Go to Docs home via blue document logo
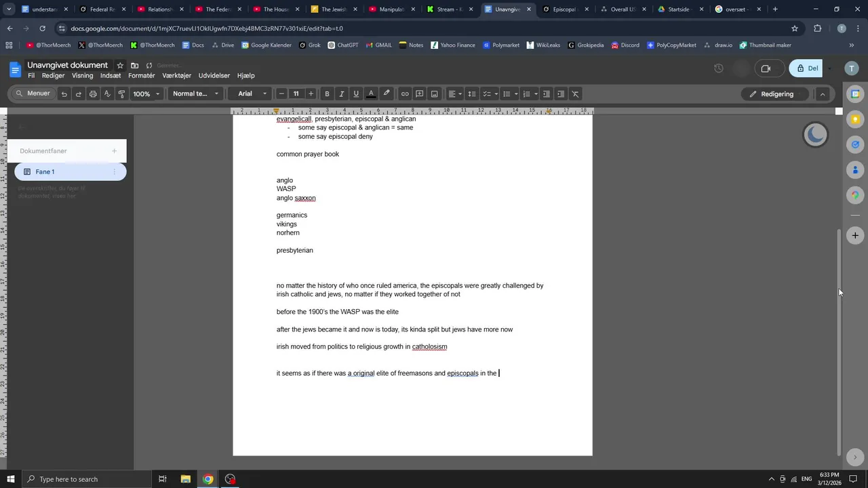 (15, 69)
